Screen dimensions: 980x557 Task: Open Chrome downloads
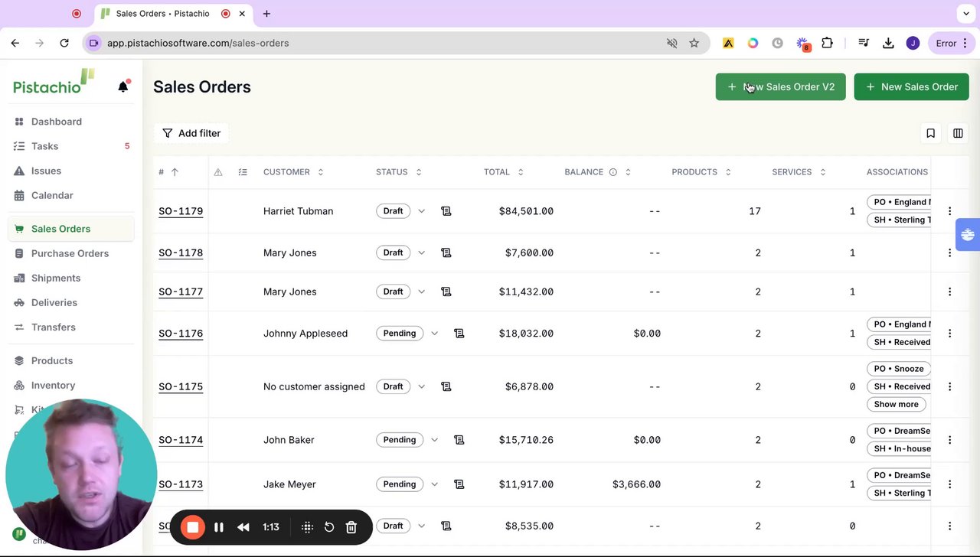pyautogui.click(x=888, y=43)
